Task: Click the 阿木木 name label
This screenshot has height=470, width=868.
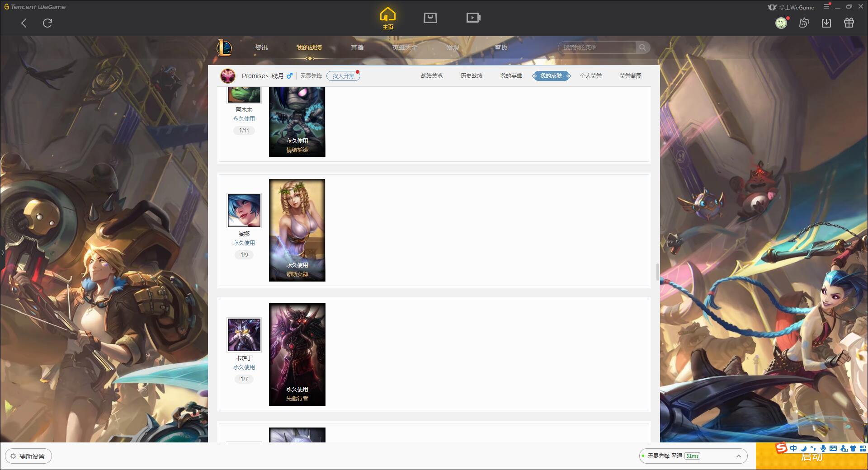Action: coord(244,110)
